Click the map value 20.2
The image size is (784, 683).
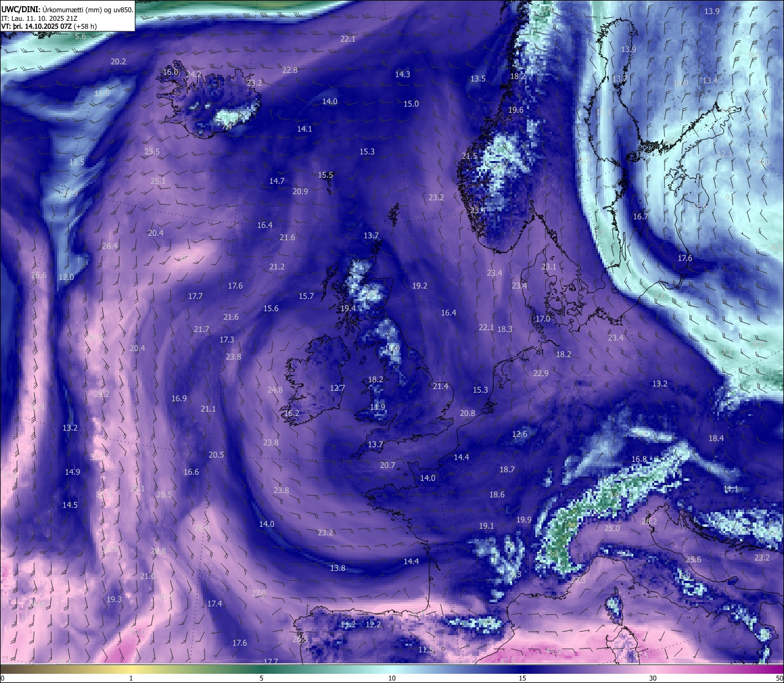[x=118, y=62]
